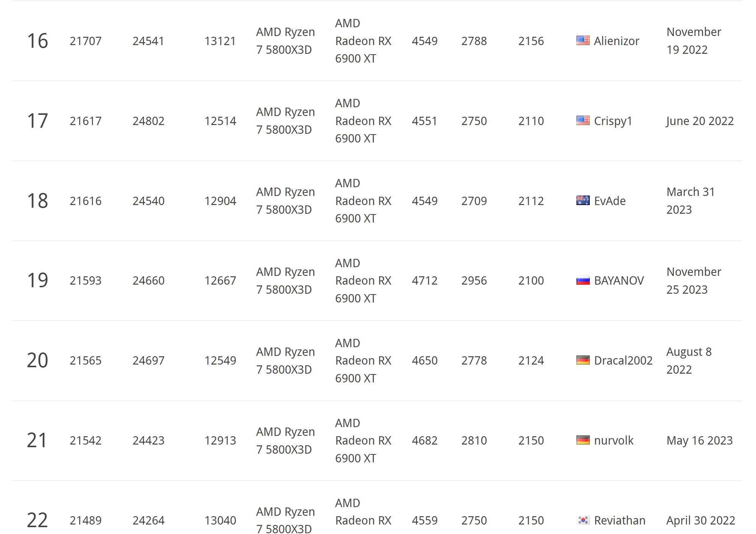Click the date May 16 2023

click(x=699, y=440)
